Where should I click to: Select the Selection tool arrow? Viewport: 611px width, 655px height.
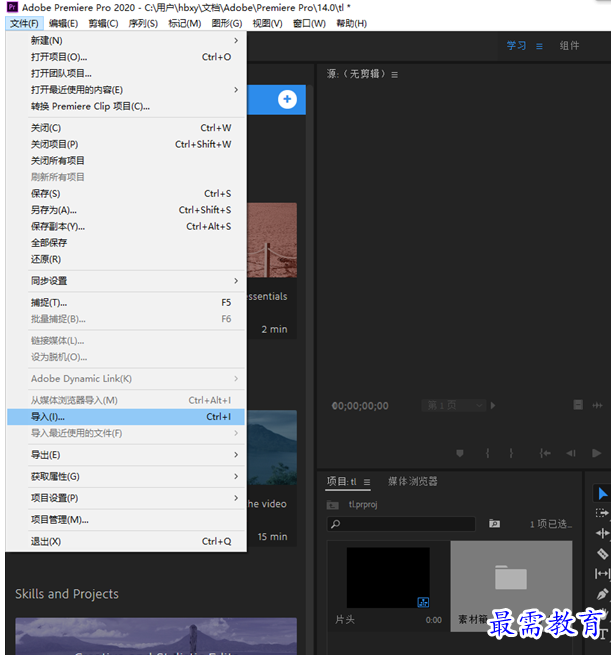tap(602, 494)
